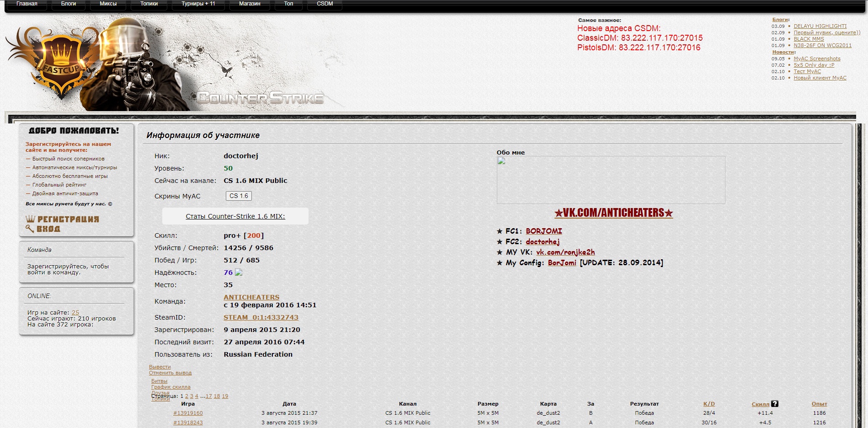Click the Регистрация button
The width and height of the screenshot is (868, 428).
[x=68, y=219]
